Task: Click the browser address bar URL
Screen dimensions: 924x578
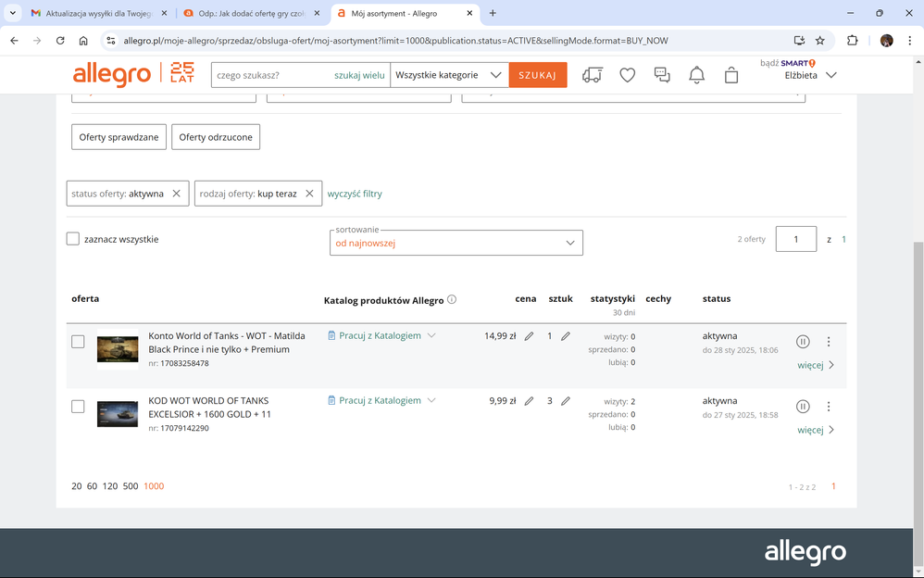Action: 395,41
